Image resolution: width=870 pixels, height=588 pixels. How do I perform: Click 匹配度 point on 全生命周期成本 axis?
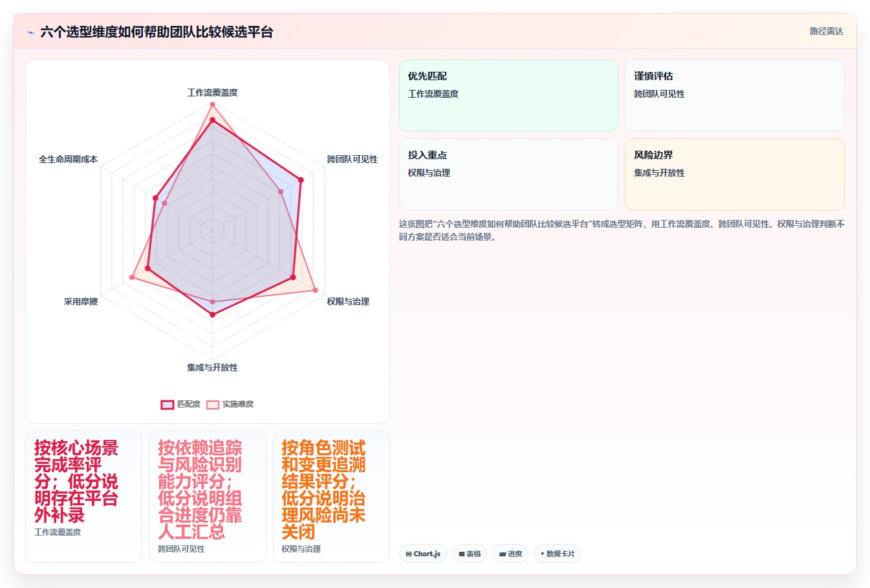coord(155,197)
